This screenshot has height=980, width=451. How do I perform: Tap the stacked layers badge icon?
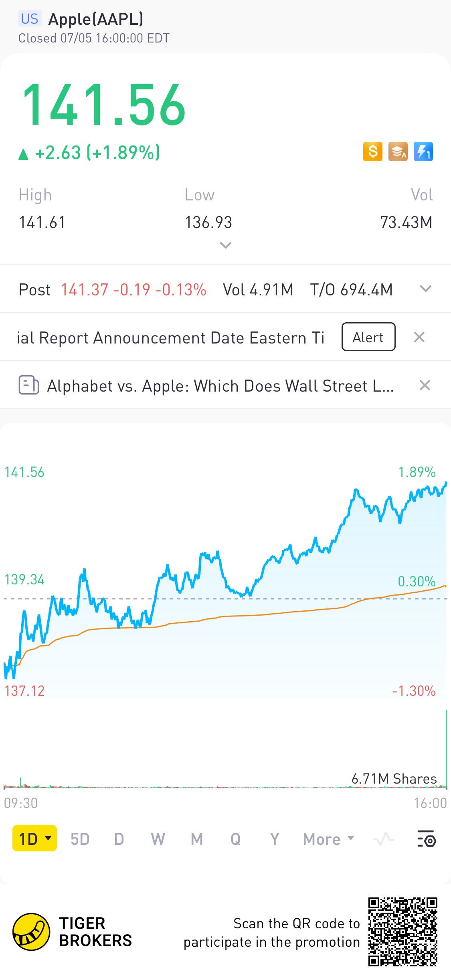[398, 152]
